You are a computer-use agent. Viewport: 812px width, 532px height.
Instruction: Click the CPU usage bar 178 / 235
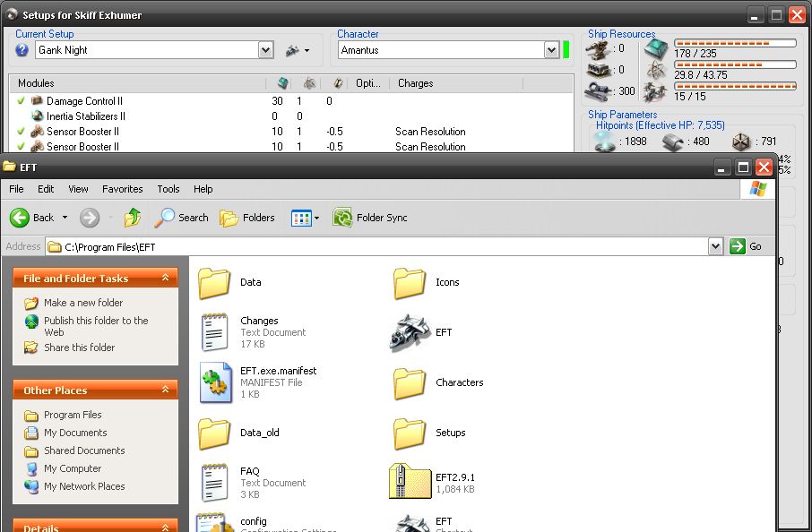[x=735, y=44]
